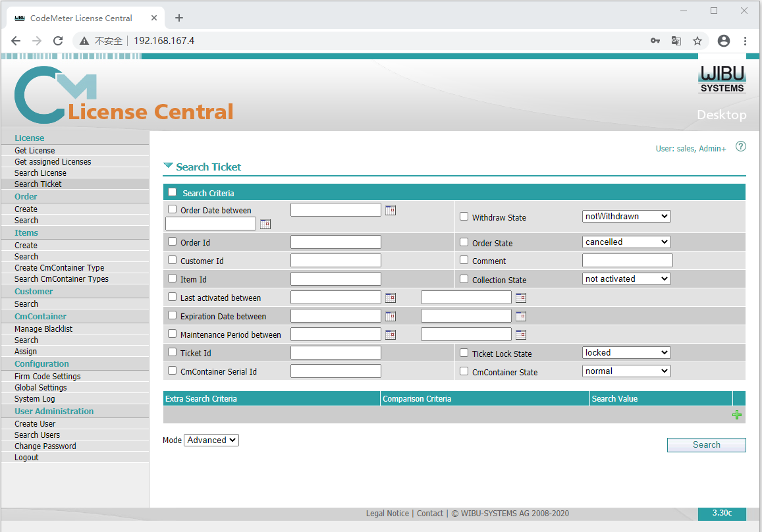Screen dimensions: 762x532
Task: Click the WIBU Systems logo
Action: (x=722, y=79)
